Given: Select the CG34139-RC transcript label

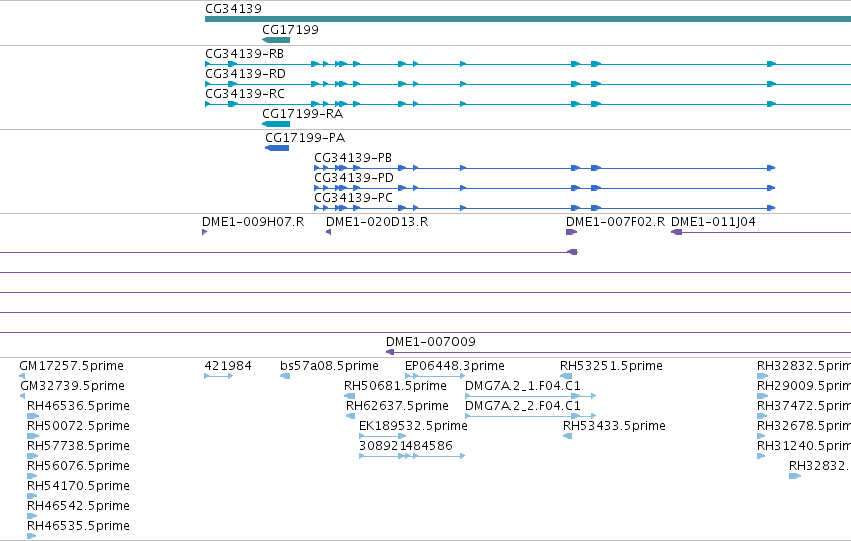Looking at the screenshot, I should (244, 94).
